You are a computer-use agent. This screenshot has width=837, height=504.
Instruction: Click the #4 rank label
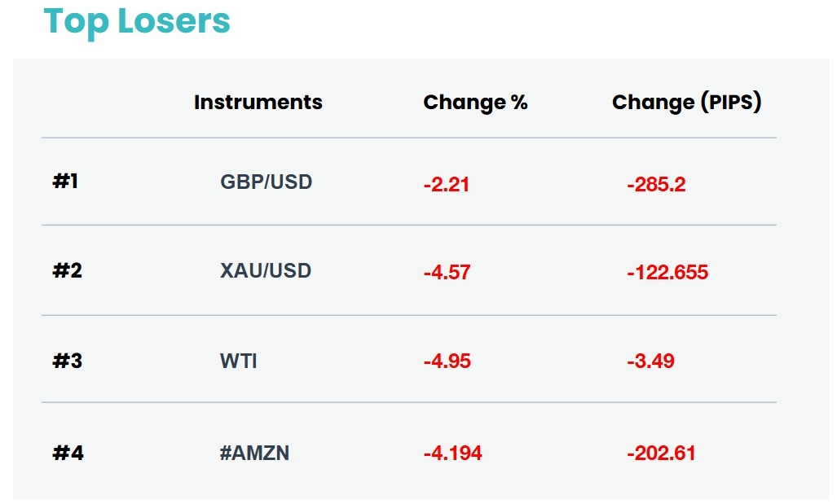(68, 453)
